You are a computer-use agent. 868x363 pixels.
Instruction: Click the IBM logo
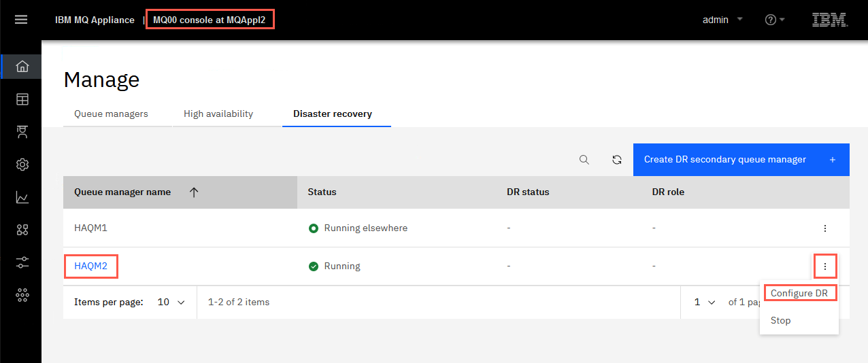830,20
